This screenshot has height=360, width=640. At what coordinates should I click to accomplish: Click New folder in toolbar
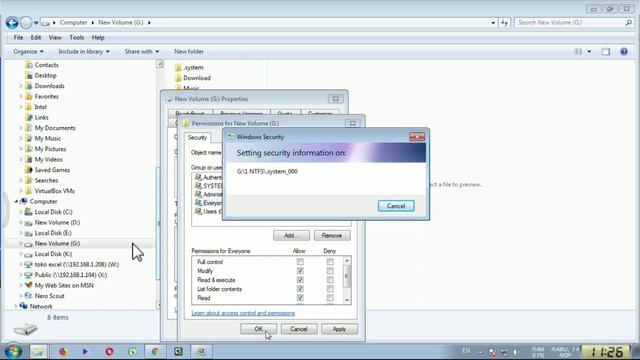click(x=189, y=51)
